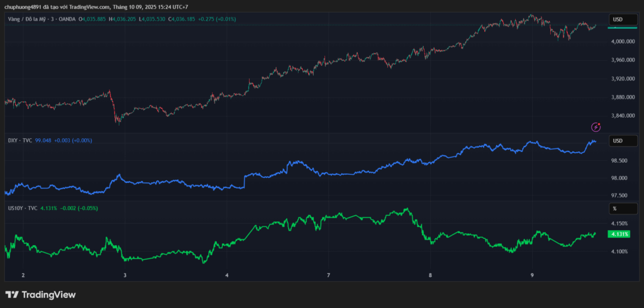The height and width of the screenshot is (308, 644).
Task: Click the green 4.131% price label
Action: [618, 234]
